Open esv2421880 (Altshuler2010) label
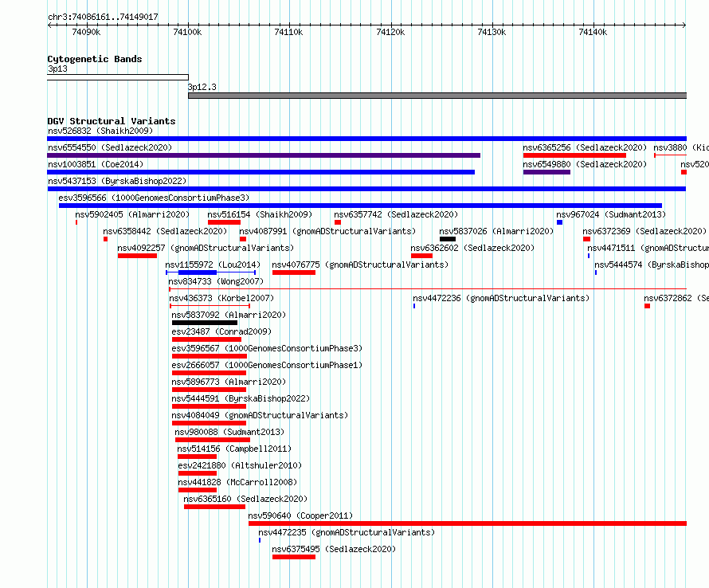709x588 pixels. 240,465
